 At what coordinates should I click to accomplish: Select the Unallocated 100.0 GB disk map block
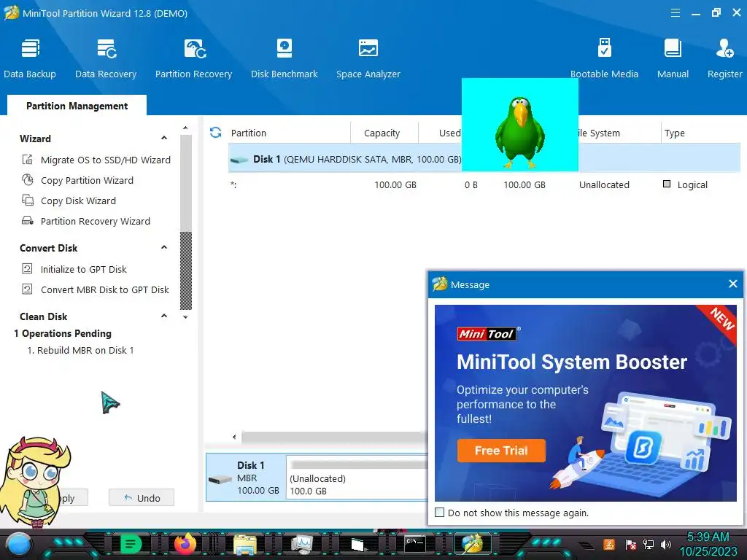(x=357, y=478)
